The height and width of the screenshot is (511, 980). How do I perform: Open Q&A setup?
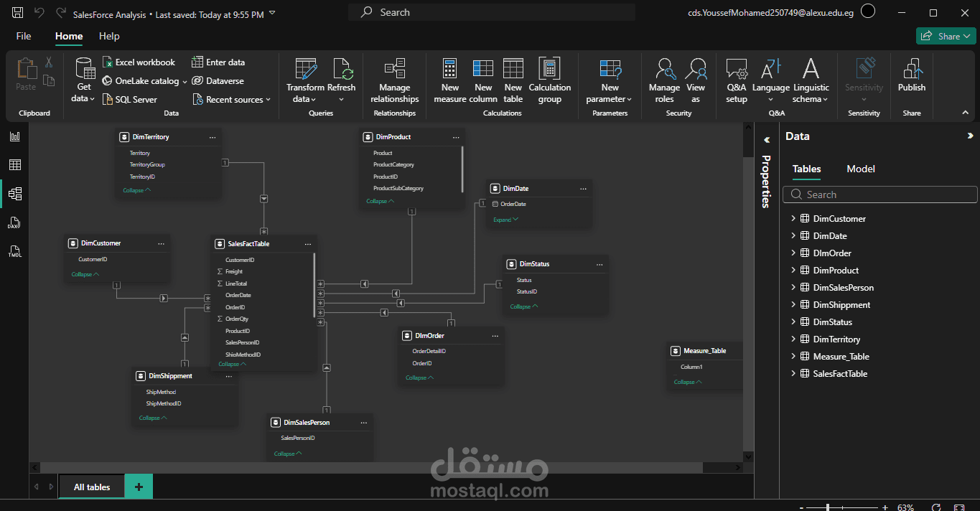[x=737, y=80]
